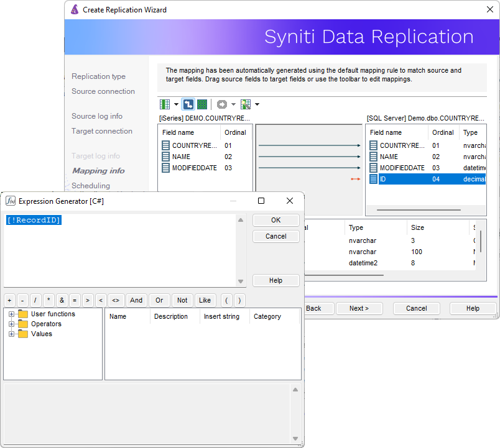
Task: Insert the Or operator
Action: (159, 300)
